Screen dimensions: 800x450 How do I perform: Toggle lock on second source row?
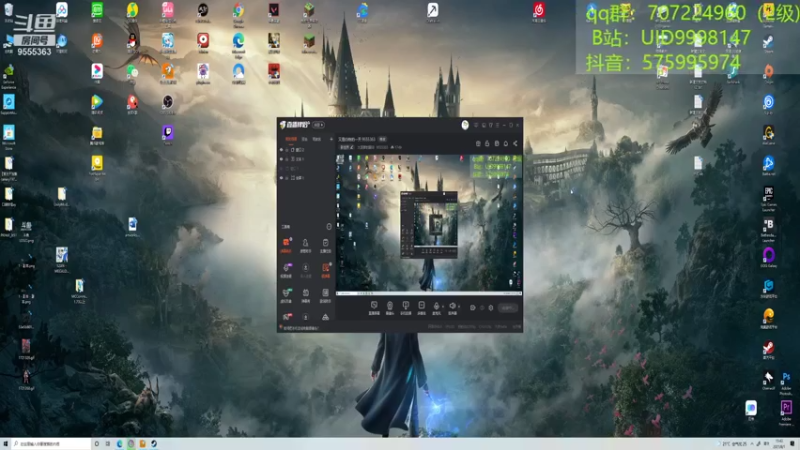[287, 159]
